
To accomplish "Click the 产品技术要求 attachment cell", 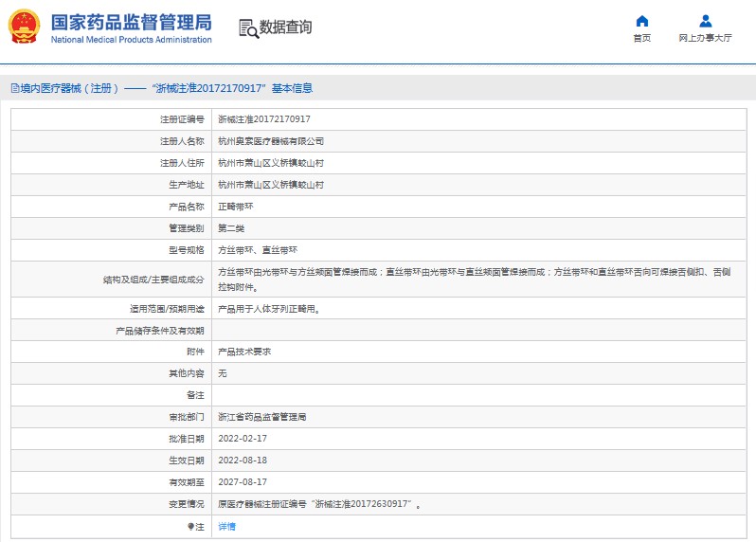I will tap(244, 352).
